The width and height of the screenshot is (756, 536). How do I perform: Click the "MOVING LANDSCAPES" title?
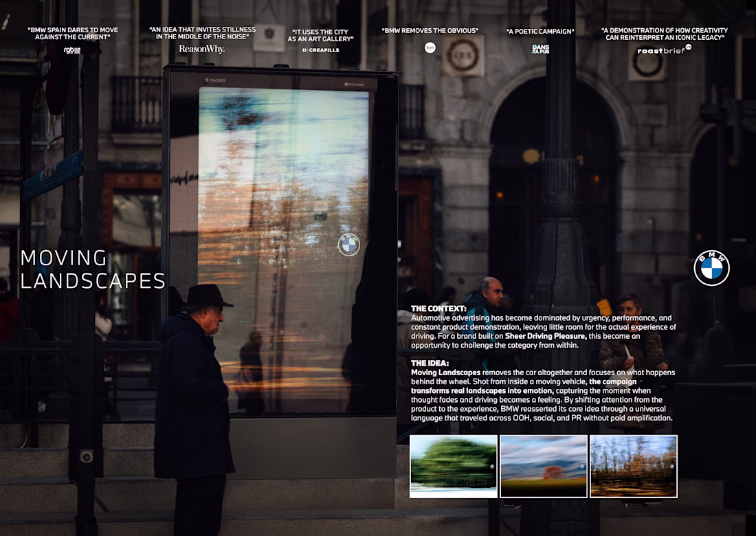[93, 269]
